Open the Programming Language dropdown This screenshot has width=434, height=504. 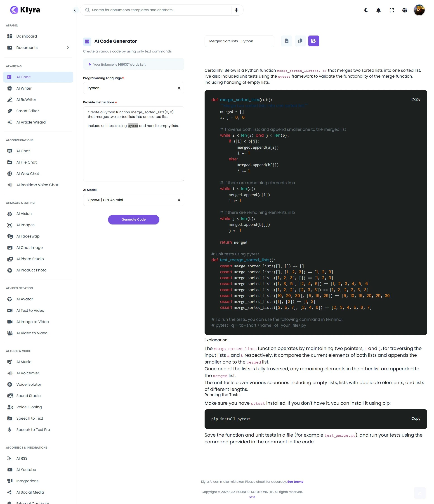coord(133,88)
